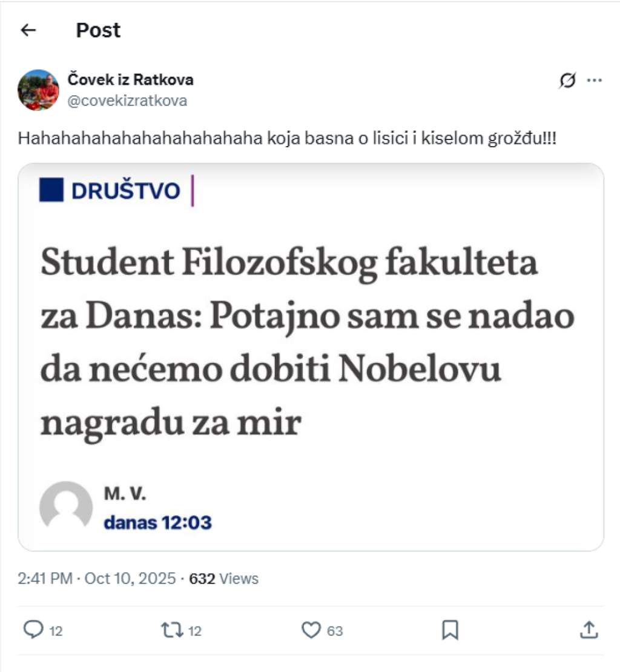Open Čovek iz Ratkova profile avatar

(38, 90)
